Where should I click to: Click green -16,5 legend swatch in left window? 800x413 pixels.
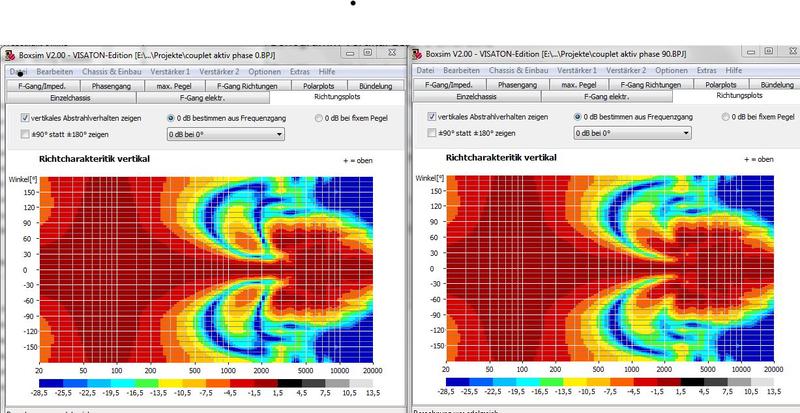click(x=147, y=383)
